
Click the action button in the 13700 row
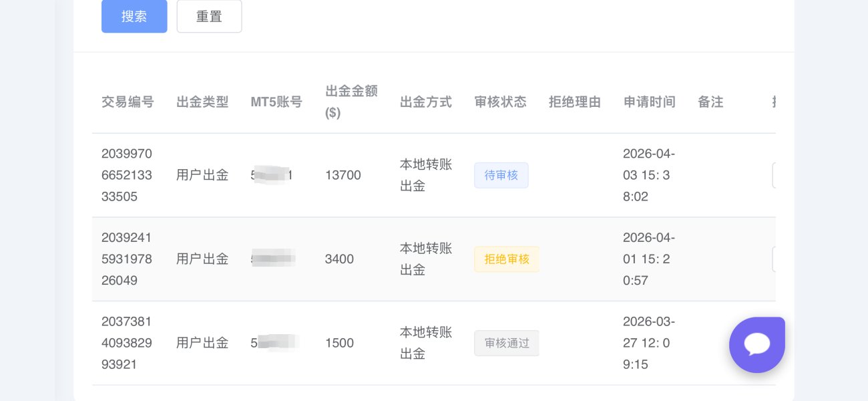[774, 175]
